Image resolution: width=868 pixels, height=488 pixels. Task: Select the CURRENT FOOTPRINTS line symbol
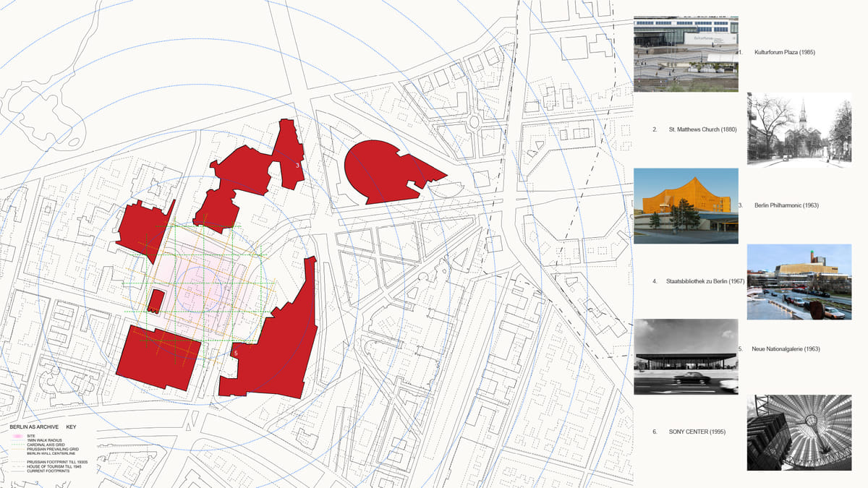[x=17, y=471]
